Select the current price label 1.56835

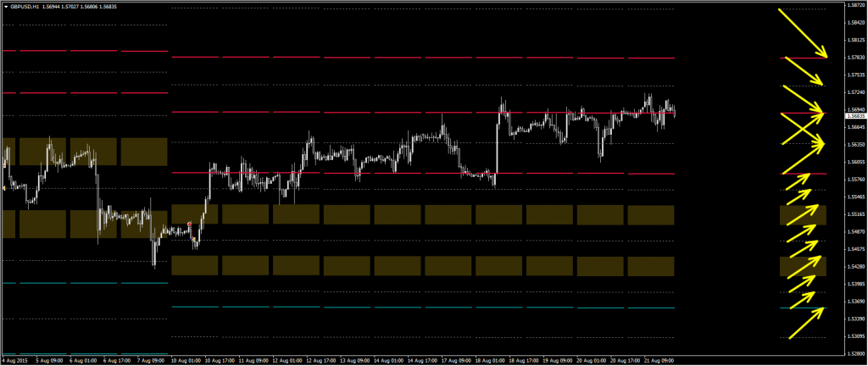click(856, 115)
